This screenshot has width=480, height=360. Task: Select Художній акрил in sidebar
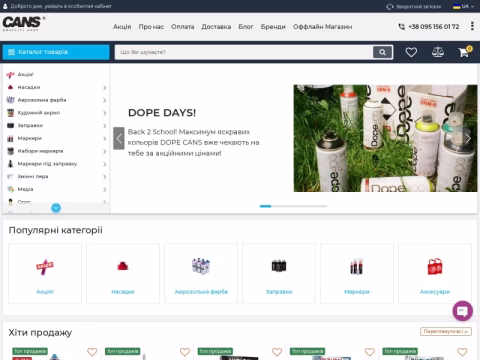point(39,113)
